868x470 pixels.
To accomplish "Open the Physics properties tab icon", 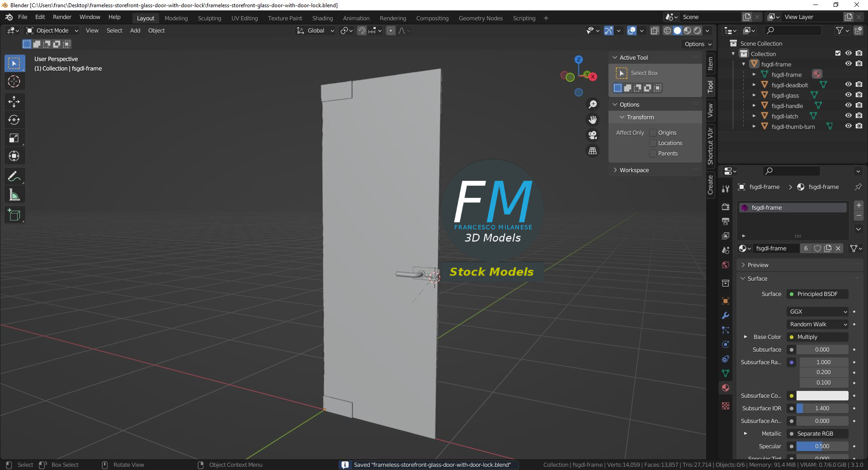I will 726,344.
